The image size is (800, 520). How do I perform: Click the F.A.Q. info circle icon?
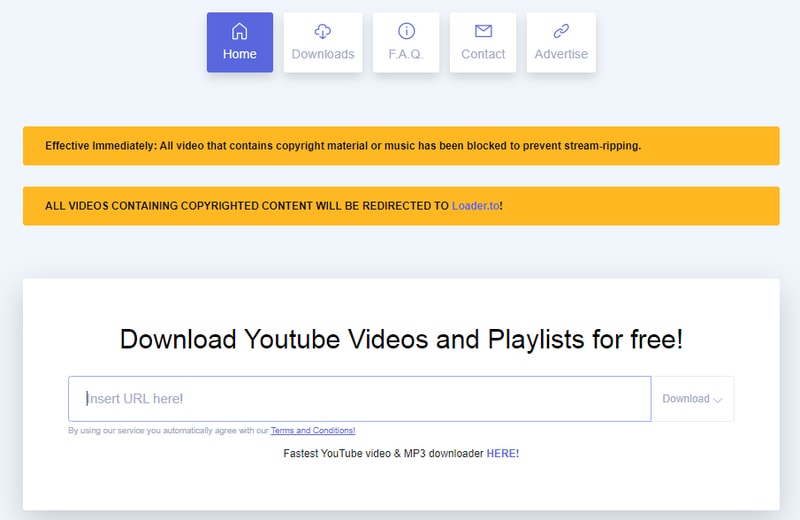tap(406, 31)
